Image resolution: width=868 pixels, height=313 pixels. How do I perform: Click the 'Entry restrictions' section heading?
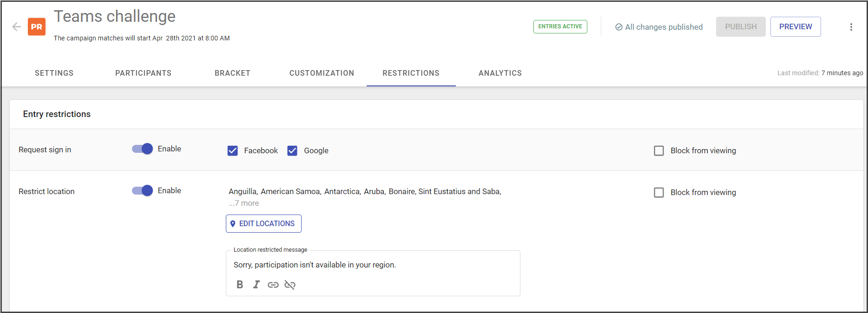(x=57, y=114)
